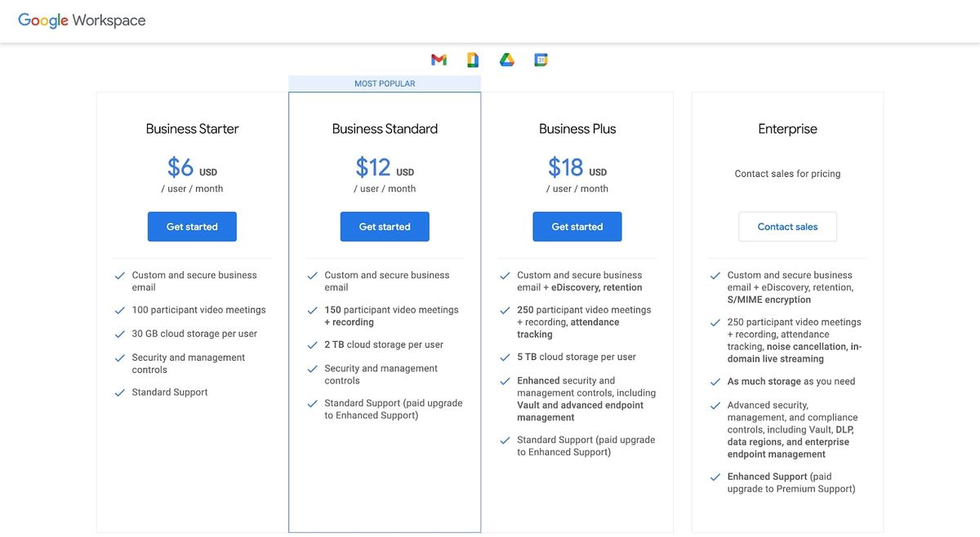Click the Google Workspace logo
Screen dimensions: 980x537
(81, 20)
